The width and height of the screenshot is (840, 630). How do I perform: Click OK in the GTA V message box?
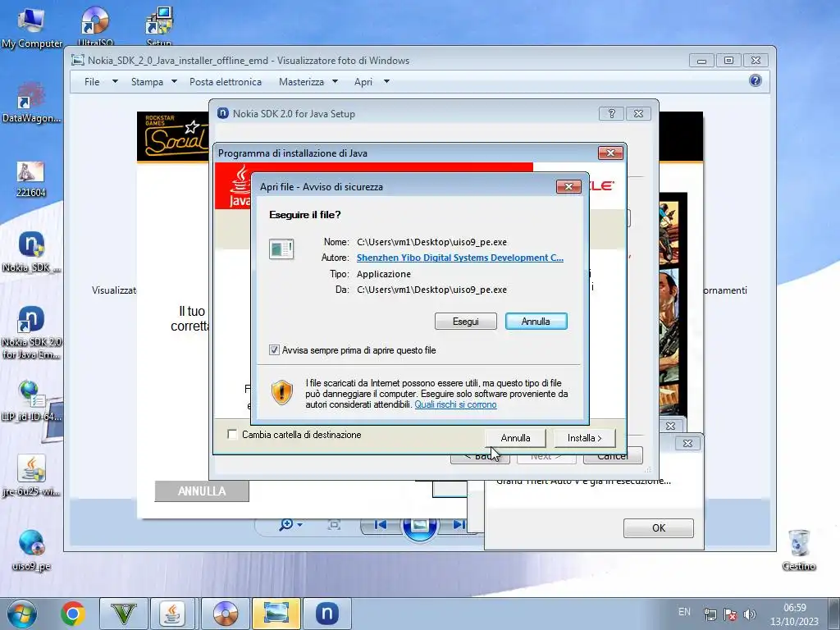coord(659,528)
